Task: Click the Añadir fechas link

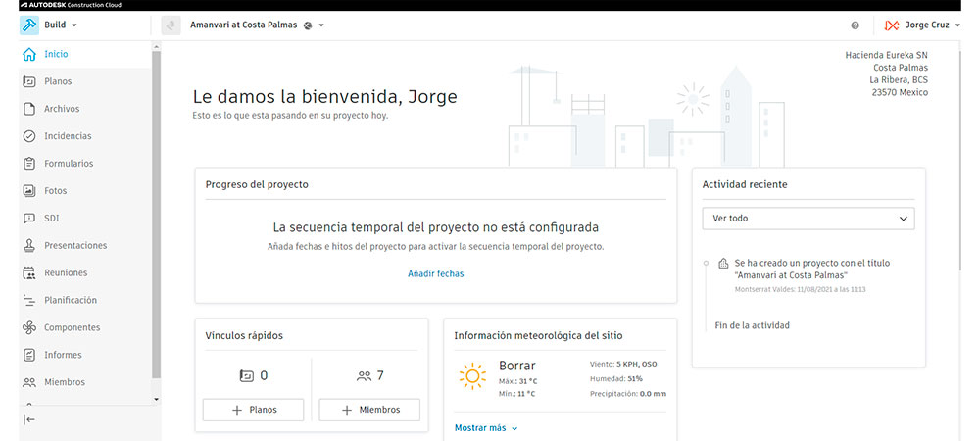Action: (x=435, y=274)
